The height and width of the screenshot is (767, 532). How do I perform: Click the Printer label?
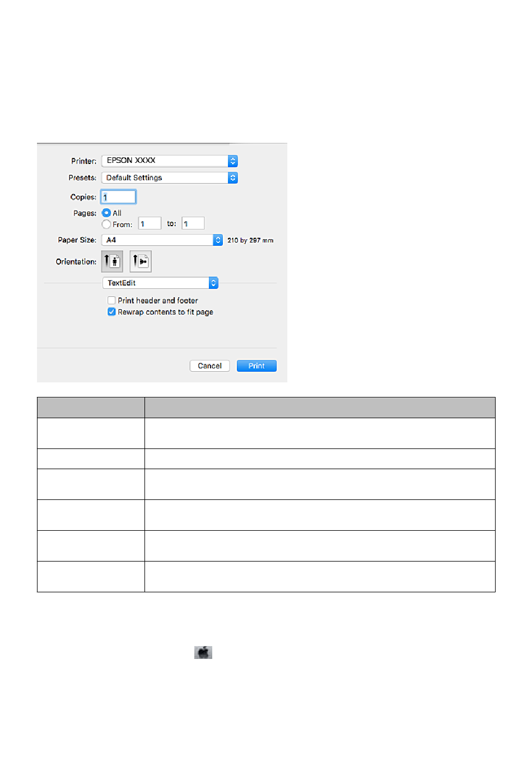tap(84, 161)
